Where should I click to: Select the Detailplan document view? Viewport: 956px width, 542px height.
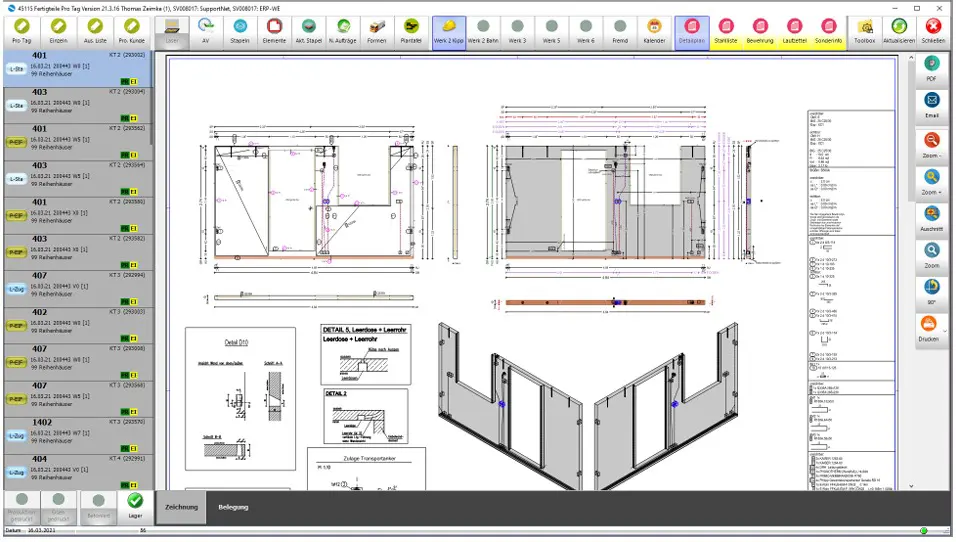click(x=692, y=32)
